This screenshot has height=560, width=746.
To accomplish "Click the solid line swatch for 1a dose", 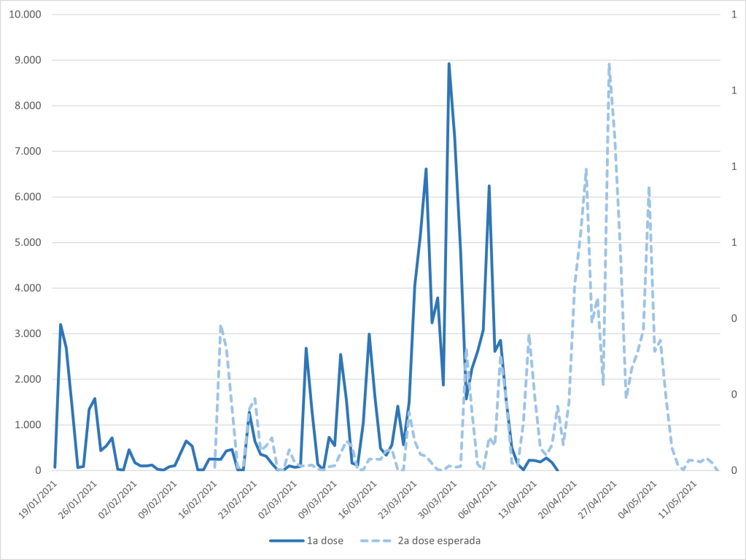I will click(x=286, y=540).
